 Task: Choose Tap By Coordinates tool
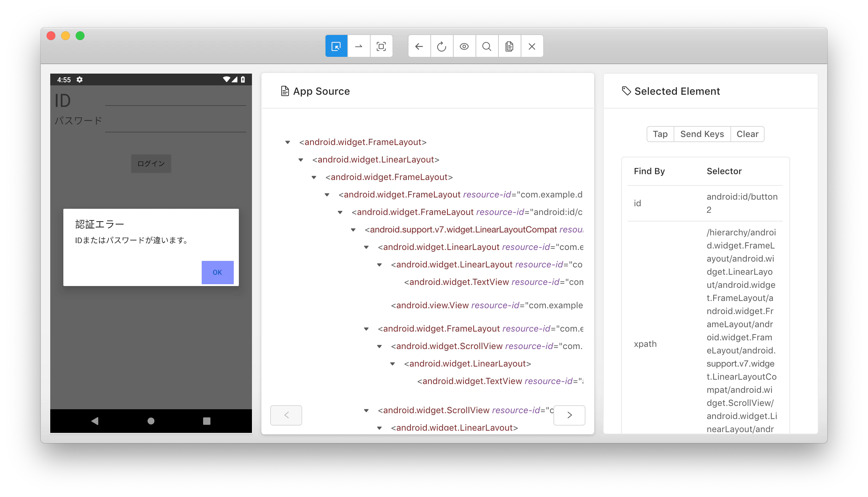click(381, 46)
